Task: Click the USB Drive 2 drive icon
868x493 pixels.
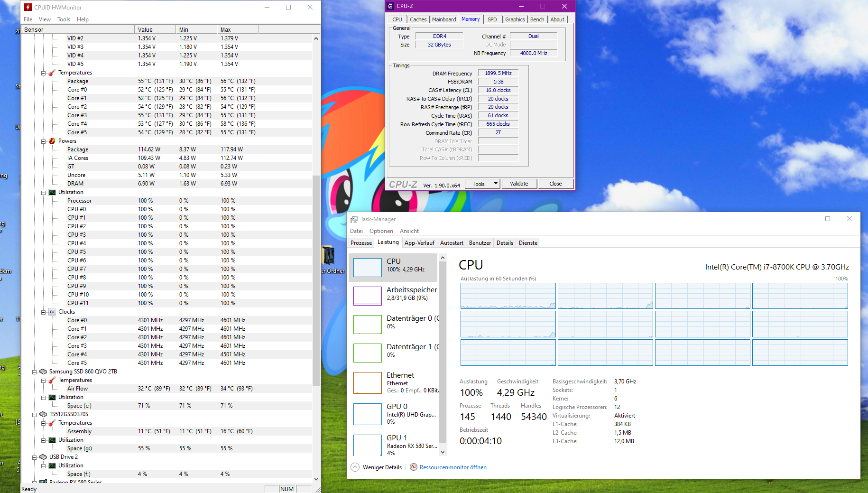Action: tap(43, 457)
